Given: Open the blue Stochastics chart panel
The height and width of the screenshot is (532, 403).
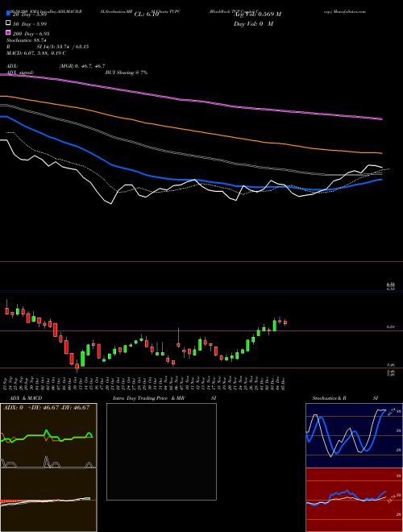Looking at the screenshot, I should click(x=354, y=435).
